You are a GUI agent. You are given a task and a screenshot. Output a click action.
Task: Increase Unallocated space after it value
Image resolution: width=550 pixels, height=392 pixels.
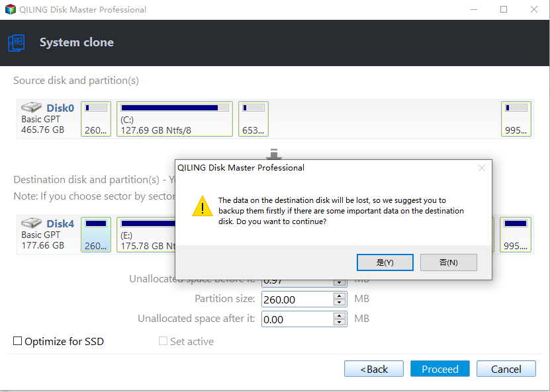coord(339,315)
